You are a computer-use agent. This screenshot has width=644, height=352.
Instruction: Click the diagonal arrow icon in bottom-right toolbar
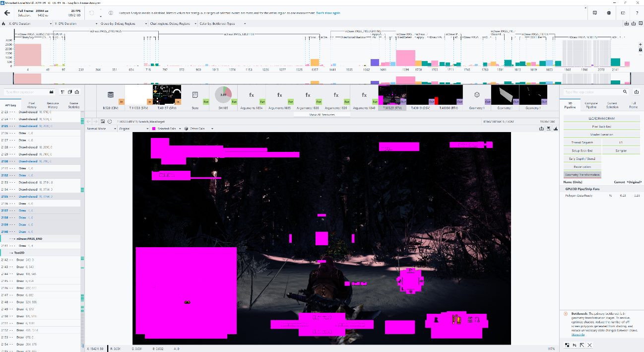pos(582,345)
